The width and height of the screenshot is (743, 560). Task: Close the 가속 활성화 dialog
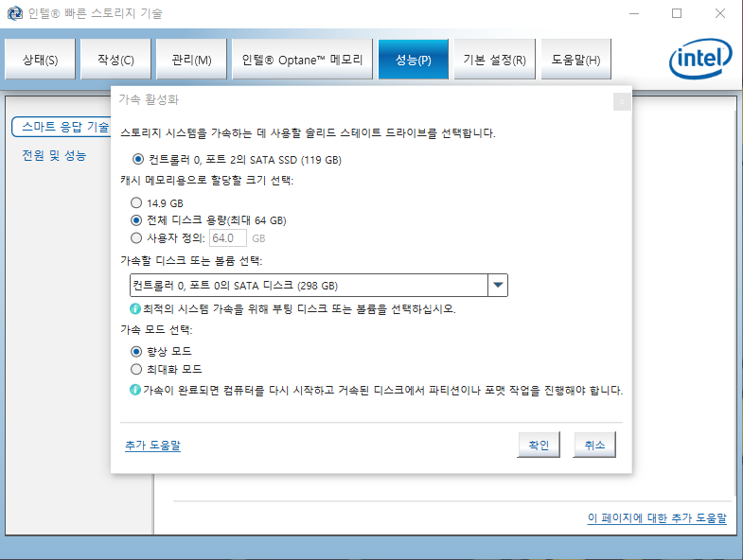(622, 101)
